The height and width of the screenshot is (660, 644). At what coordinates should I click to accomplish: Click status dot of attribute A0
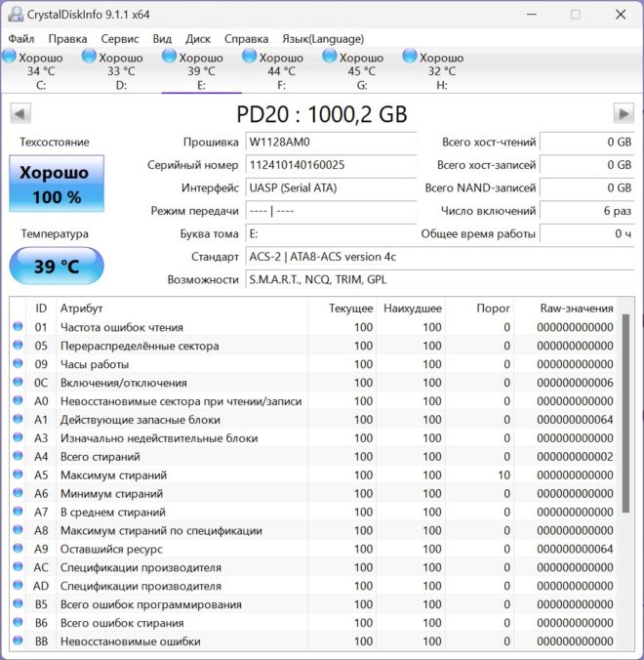18,400
